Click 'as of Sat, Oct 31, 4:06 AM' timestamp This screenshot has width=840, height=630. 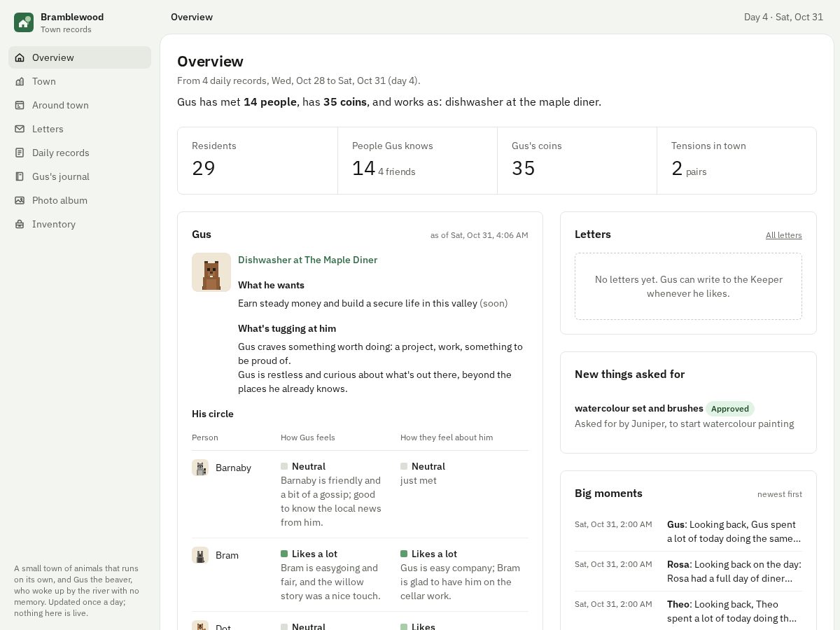[x=479, y=235]
